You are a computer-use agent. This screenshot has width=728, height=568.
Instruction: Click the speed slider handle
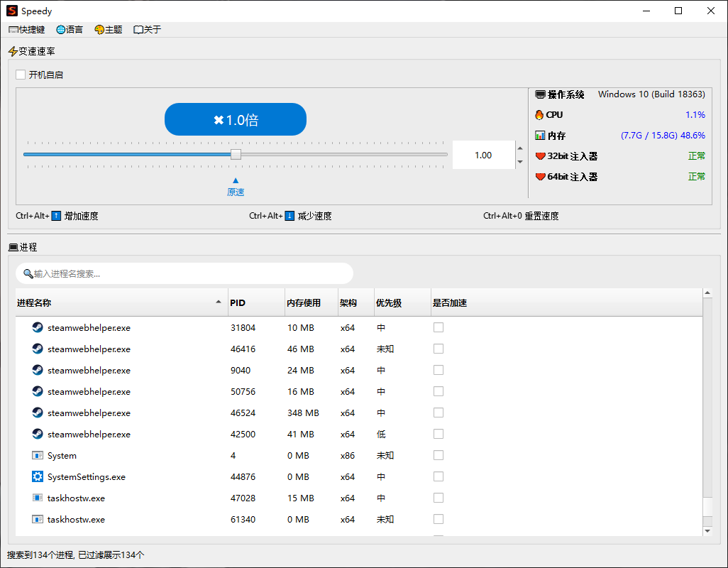[236, 154]
